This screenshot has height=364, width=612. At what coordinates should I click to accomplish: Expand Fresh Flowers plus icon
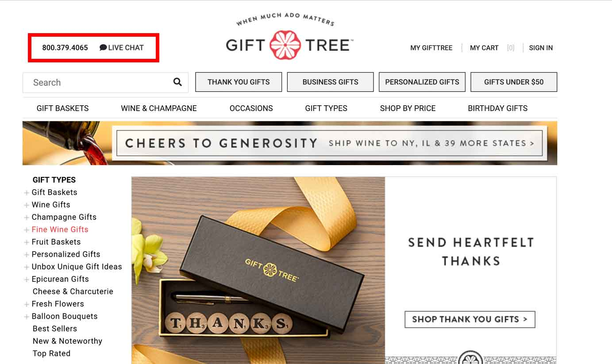[x=27, y=304]
